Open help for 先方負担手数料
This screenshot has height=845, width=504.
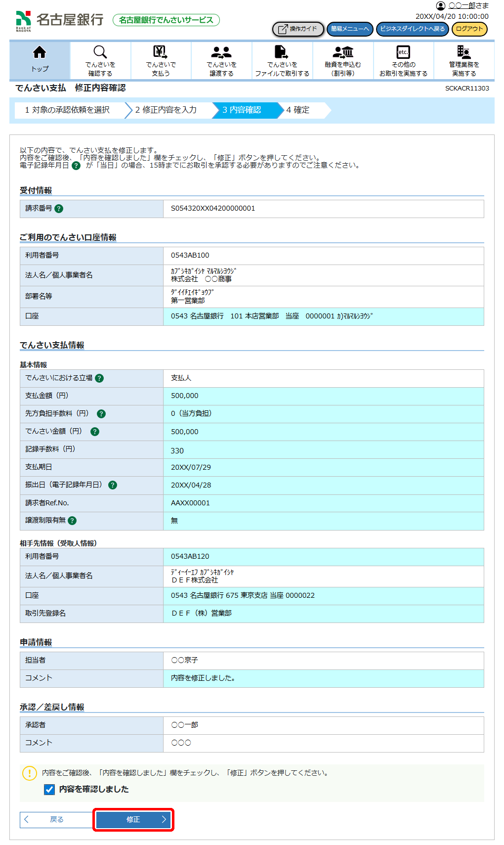point(101,414)
